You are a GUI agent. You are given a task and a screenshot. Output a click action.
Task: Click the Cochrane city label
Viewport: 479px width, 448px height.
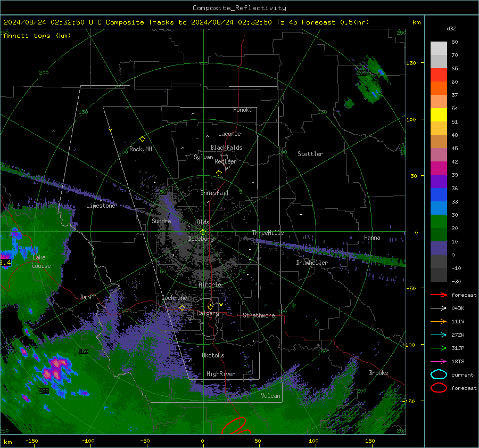coord(174,298)
